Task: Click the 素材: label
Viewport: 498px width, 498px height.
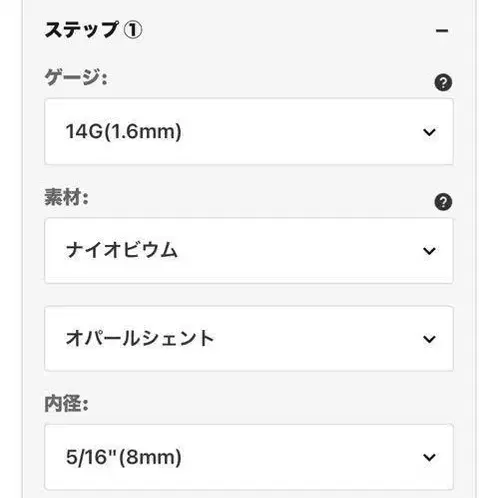Action: click(66, 197)
